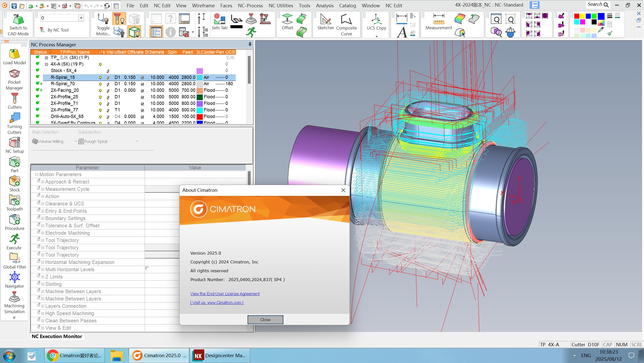Click the By NC Tool filter

click(54, 30)
